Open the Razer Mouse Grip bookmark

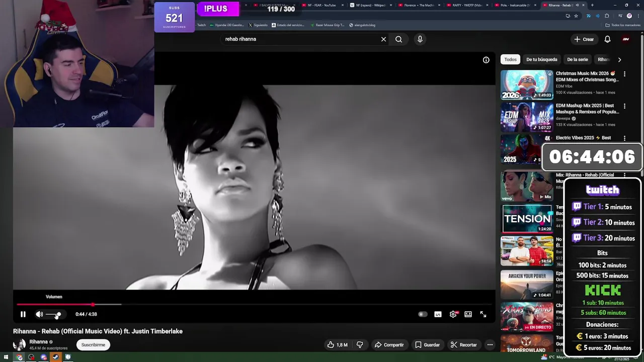pyautogui.click(x=328, y=25)
